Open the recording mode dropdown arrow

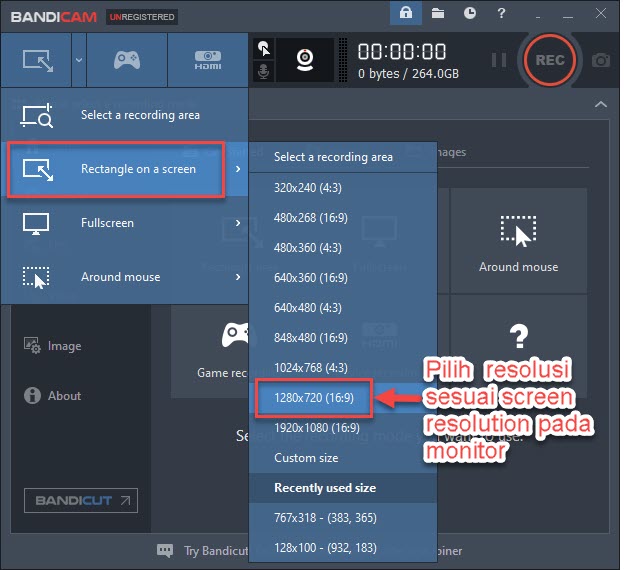(x=79, y=60)
